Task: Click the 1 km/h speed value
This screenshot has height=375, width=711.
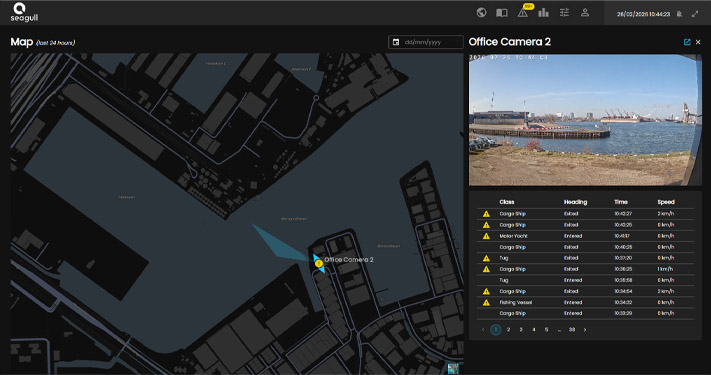Action: 666,269
